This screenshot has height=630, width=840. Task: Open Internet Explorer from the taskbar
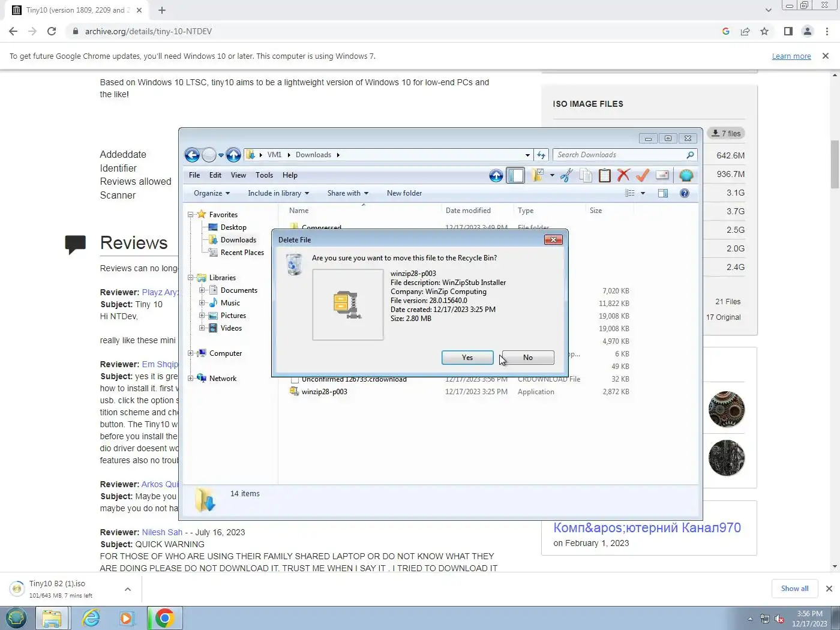pyautogui.click(x=91, y=618)
